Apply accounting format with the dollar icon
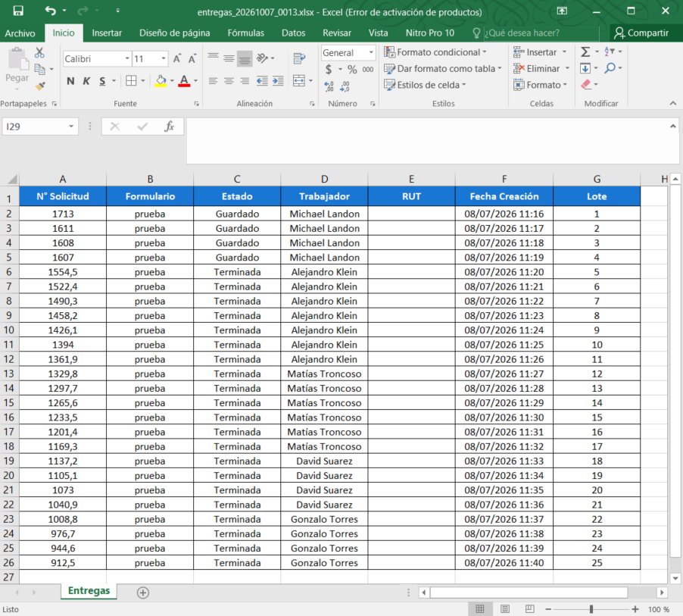Screen dimensions: 683x616 coord(329,69)
